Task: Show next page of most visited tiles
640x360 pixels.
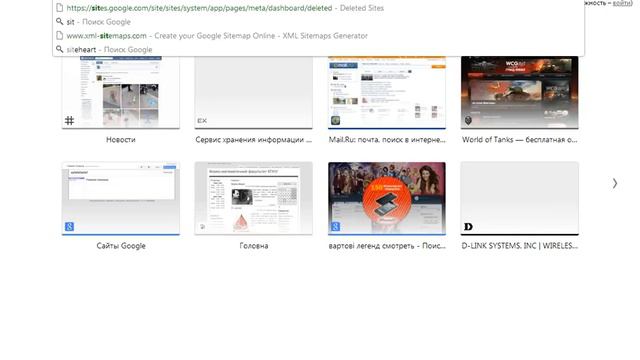Action: [x=615, y=183]
